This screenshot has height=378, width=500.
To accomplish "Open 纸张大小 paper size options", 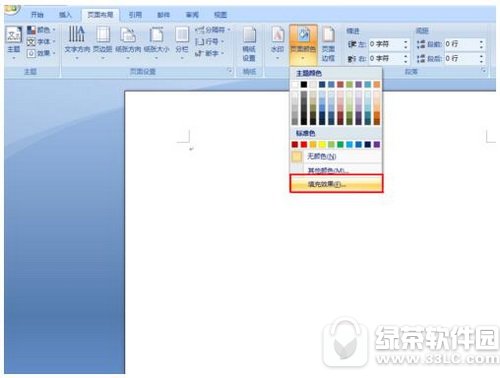I will click(x=156, y=43).
